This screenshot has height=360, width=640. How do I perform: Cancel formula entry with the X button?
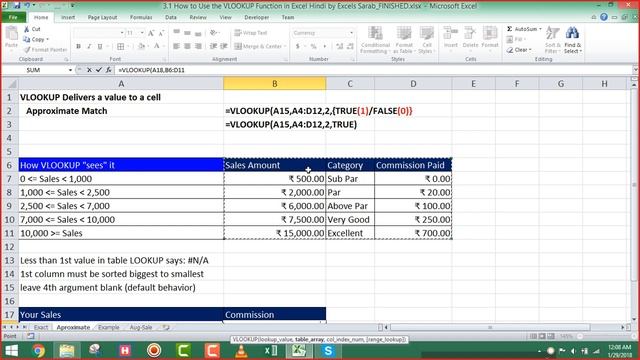[89, 70]
